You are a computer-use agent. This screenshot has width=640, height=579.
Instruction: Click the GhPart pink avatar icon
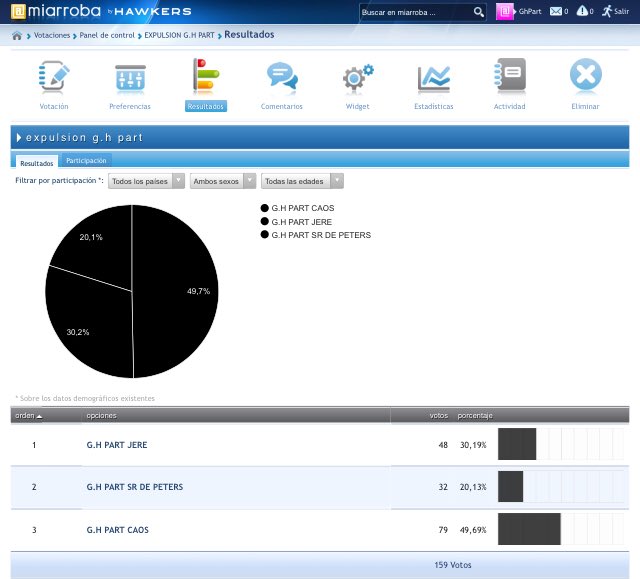(504, 11)
